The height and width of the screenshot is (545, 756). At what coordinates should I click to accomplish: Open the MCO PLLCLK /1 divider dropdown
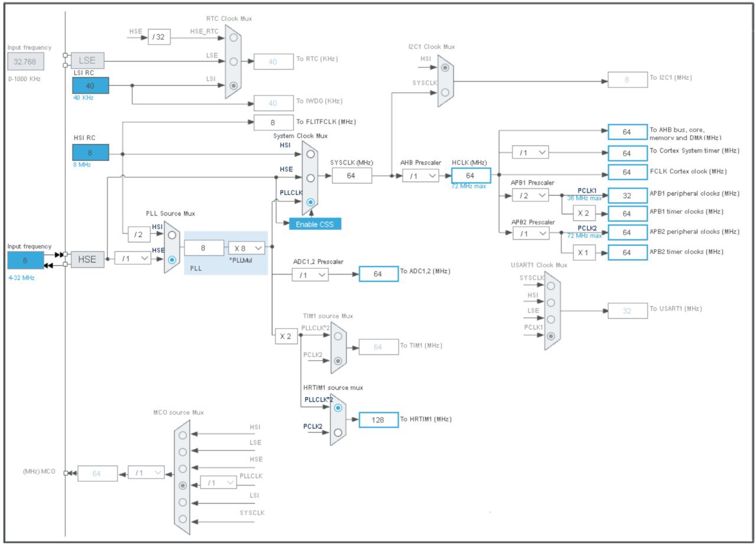tap(219, 483)
